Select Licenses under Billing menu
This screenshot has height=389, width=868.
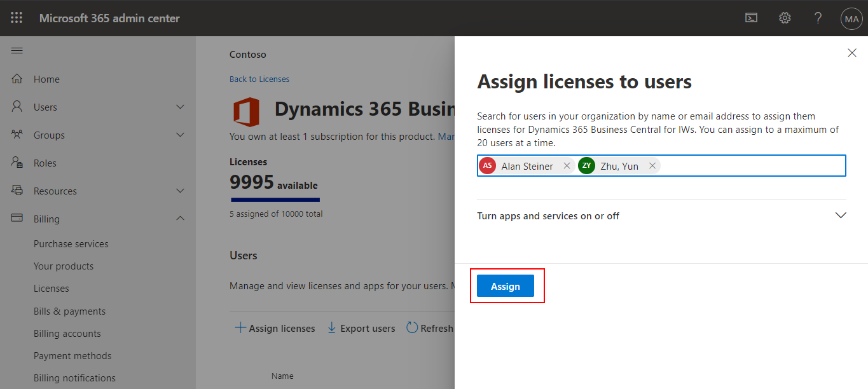pyautogui.click(x=52, y=288)
